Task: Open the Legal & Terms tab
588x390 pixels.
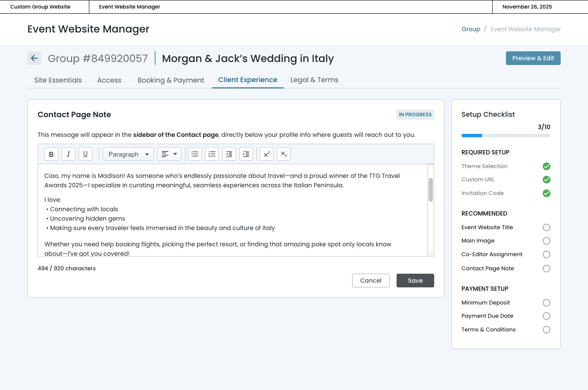Action: click(314, 80)
